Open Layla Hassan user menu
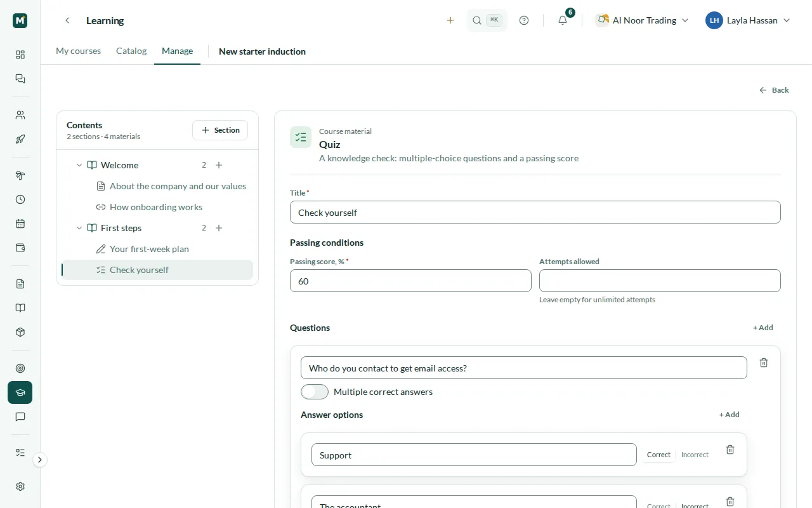The width and height of the screenshot is (812, 508). 748,20
